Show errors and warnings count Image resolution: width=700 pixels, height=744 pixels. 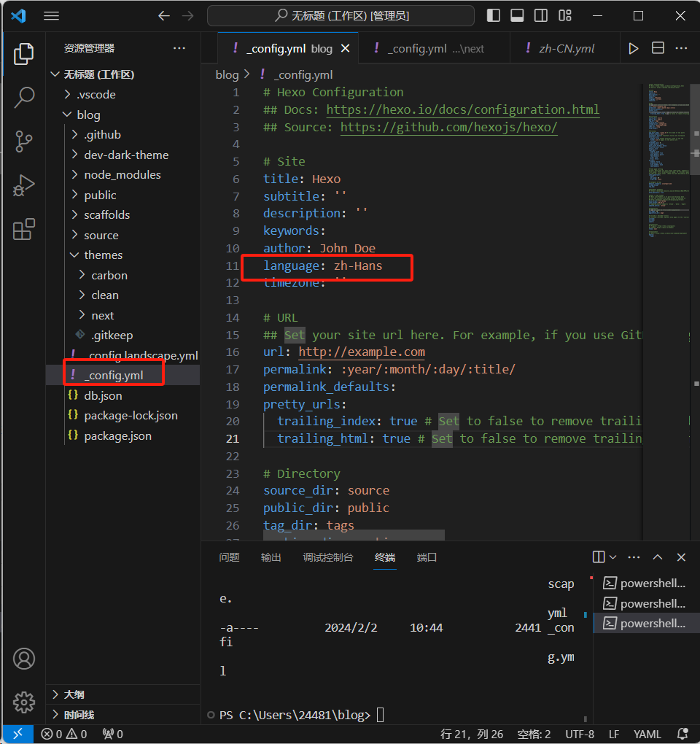[x=63, y=734]
